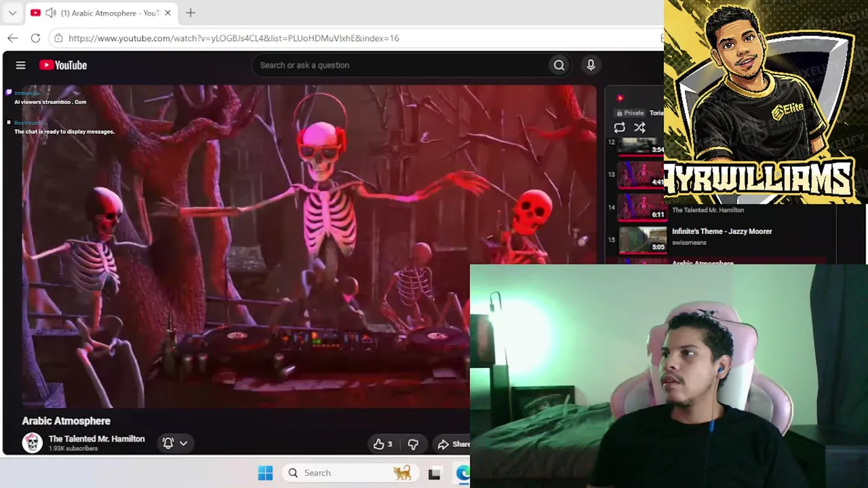Like the Arabic Atmosphere video
The image size is (868, 488).
[x=382, y=444]
